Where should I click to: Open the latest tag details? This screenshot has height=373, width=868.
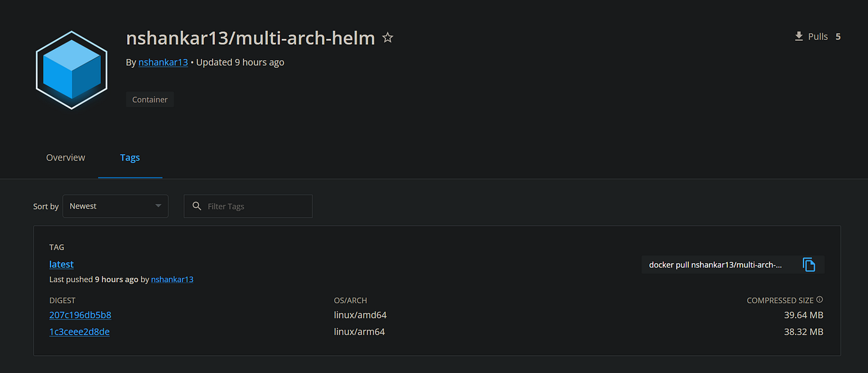tap(61, 264)
